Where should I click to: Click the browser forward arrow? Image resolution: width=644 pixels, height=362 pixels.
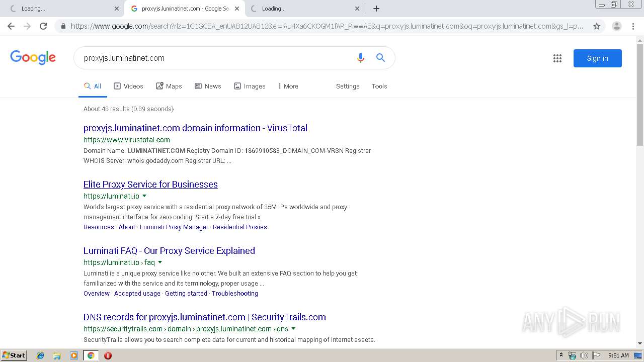tap(27, 26)
